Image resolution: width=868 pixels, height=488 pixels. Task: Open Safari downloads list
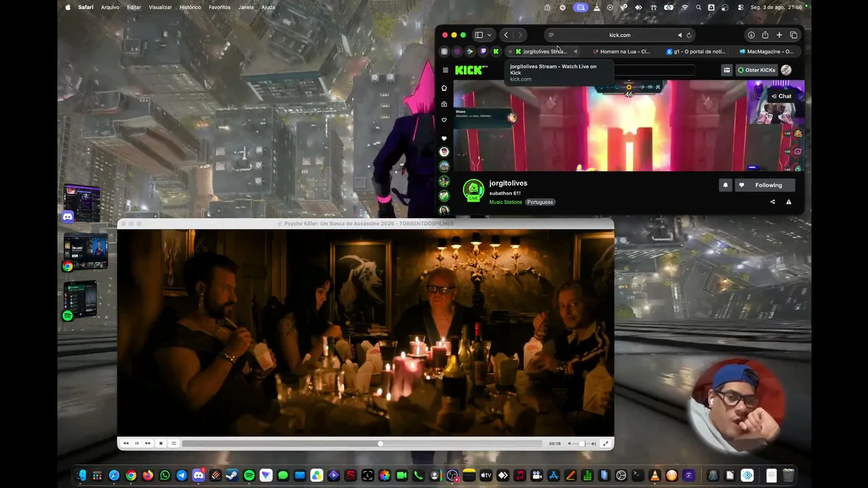pyautogui.click(x=751, y=35)
